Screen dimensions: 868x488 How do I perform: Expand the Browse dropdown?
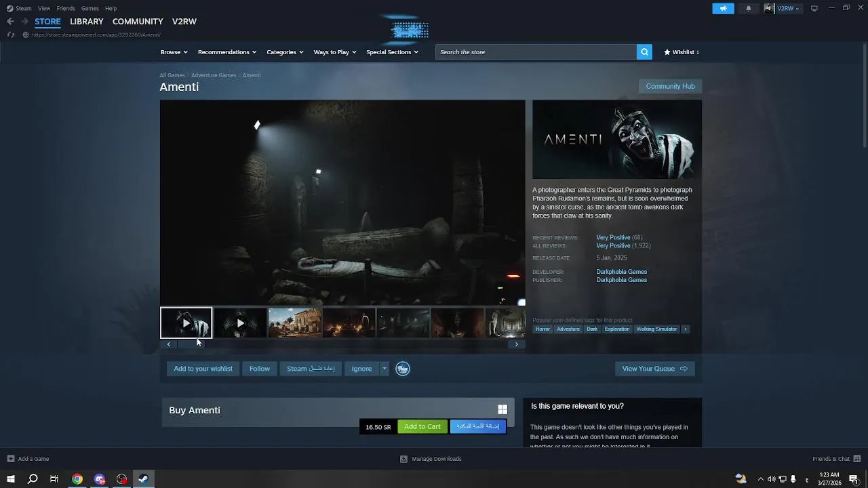[174, 52]
